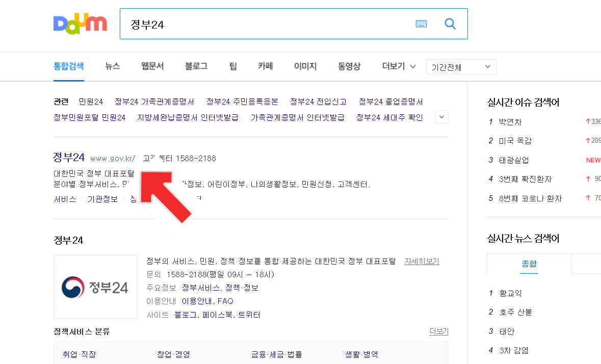Click related search 정부민원포털 민원24

tap(90, 117)
